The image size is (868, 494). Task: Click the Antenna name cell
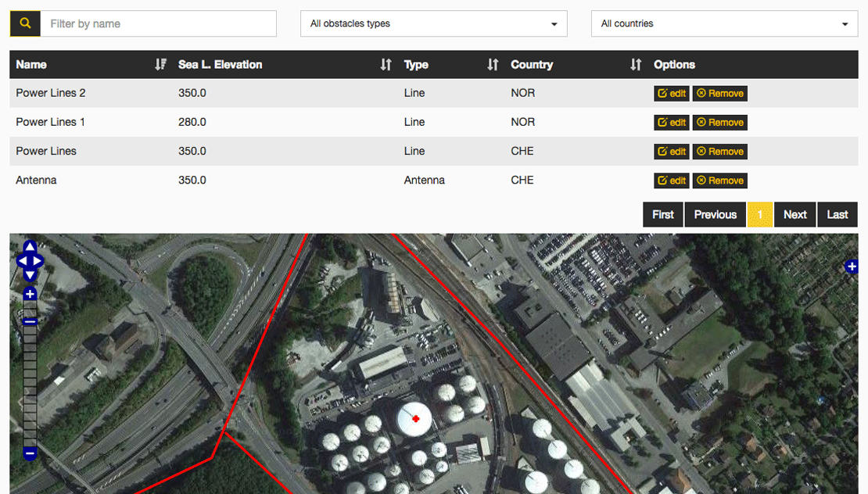36,180
